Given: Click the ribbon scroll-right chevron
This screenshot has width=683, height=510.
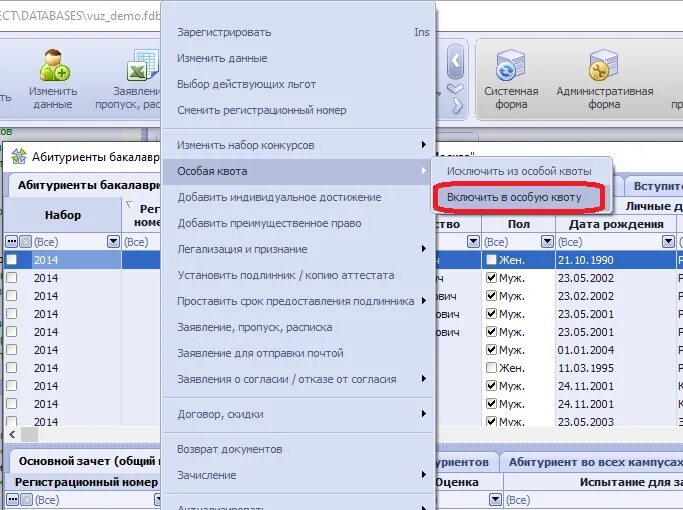Looking at the screenshot, I should click(456, 106).
